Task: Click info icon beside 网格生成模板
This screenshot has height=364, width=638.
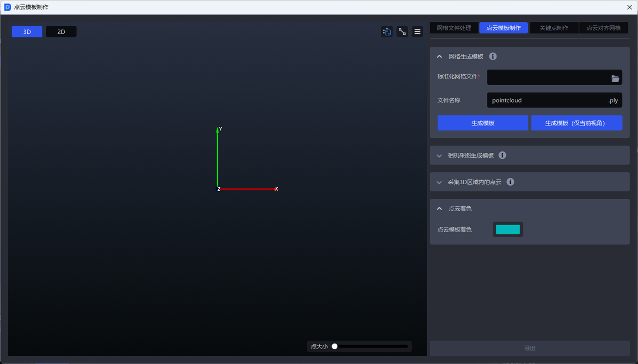Action: 493,57
